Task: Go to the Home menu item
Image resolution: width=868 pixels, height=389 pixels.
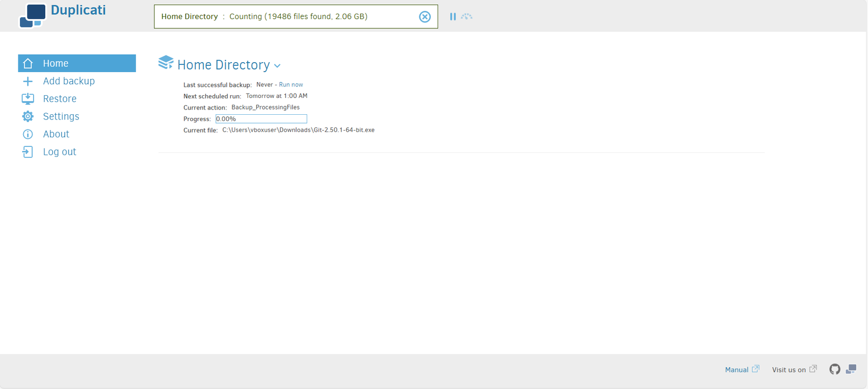Action: (77, 63)
